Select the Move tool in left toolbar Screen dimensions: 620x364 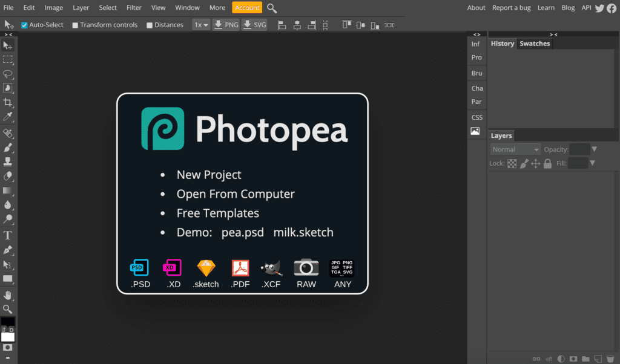point(7,46)
